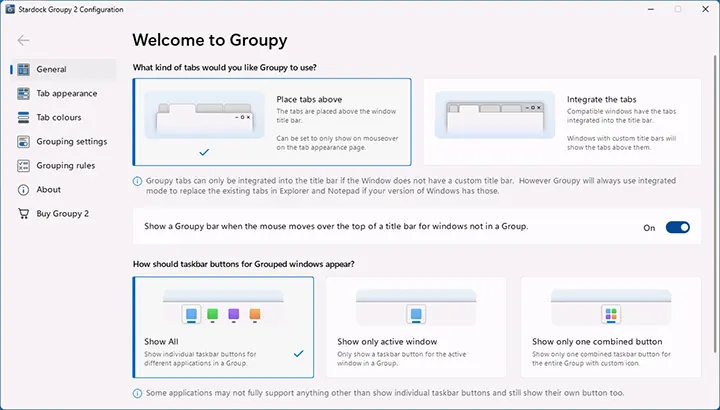Close the Groupy configuration window
This screenshot has height=410, width=720.
pyautogui.click(x=705, y=9)
